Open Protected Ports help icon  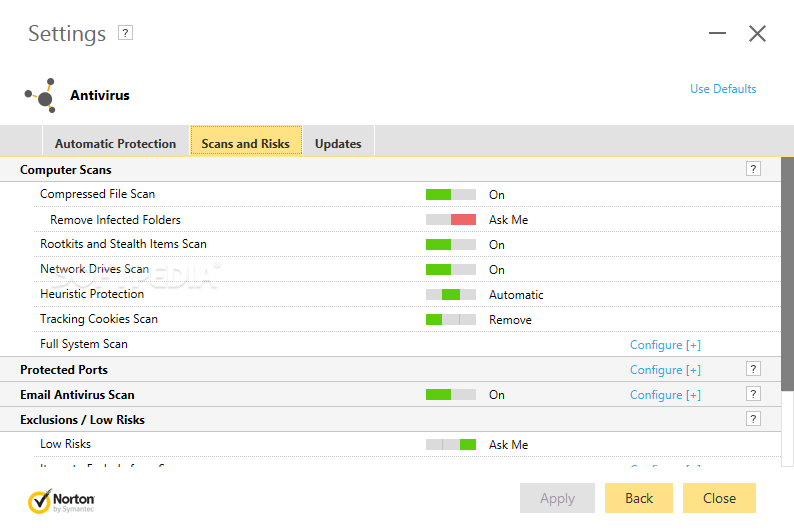pyautogui.click(x=753, y=369)
